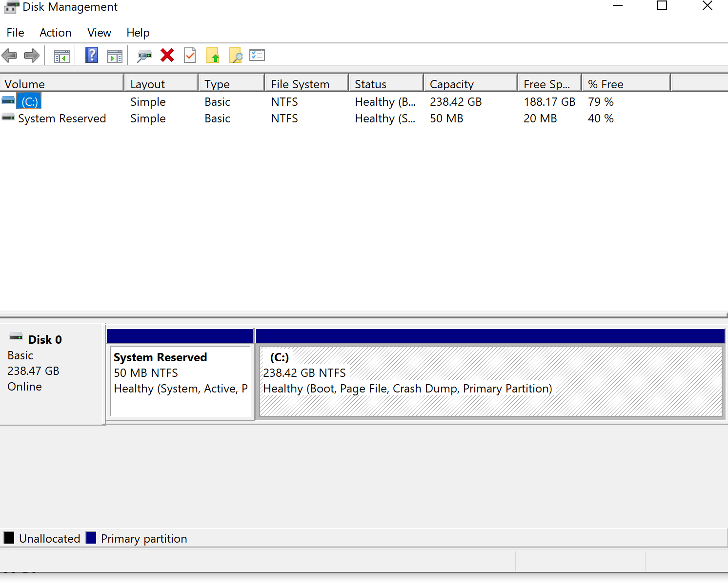Click the Primary partition legend label

click(144, 538)
